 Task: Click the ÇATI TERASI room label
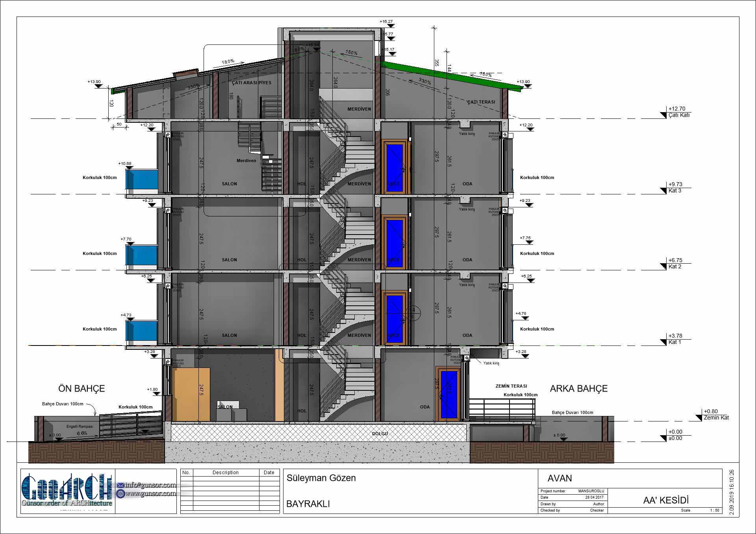tap(481, 102)
